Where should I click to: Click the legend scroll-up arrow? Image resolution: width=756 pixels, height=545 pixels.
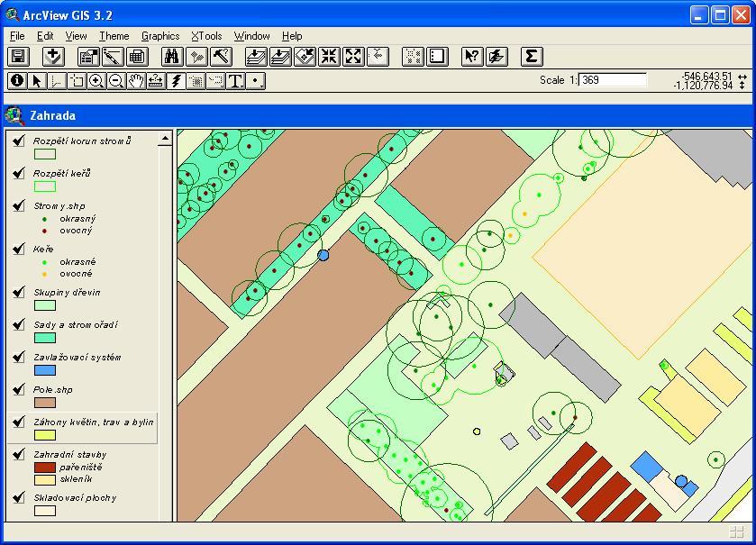point(165,139)
